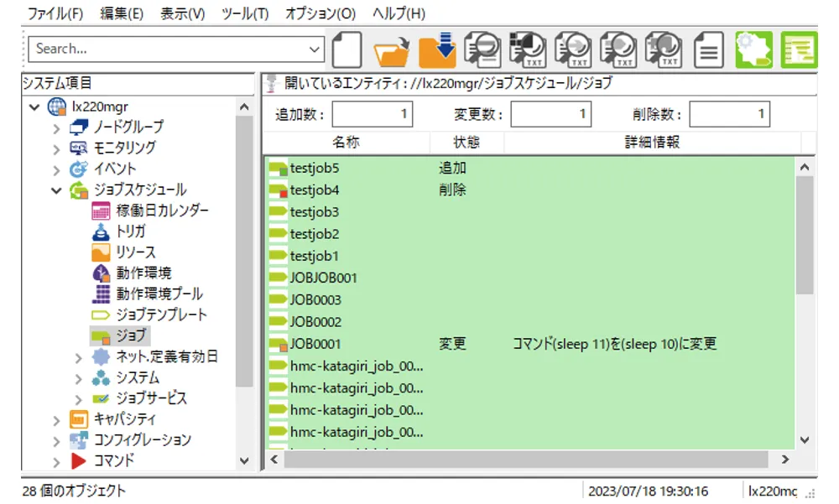Click the ジョブサービス icon in tree
839x504 pixels.
pos(101,398)
